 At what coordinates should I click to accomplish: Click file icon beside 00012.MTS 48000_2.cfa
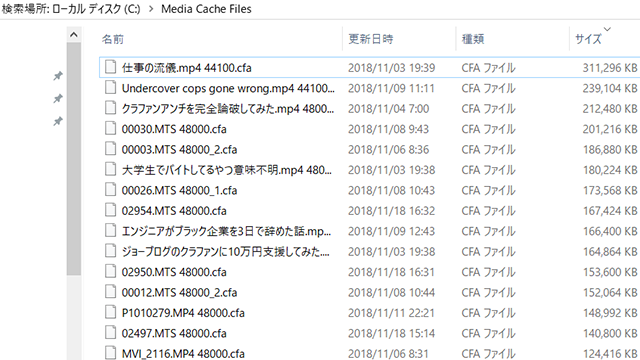point(110,291)
